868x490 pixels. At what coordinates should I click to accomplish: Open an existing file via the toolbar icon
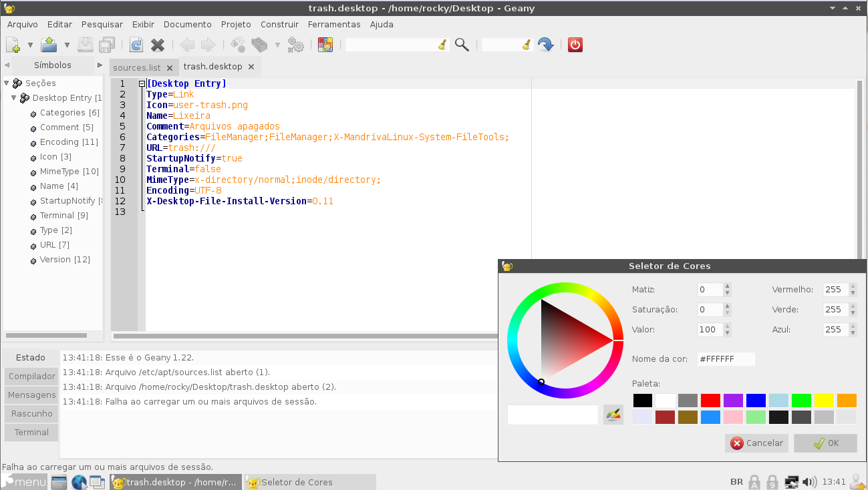pos(49,45)
